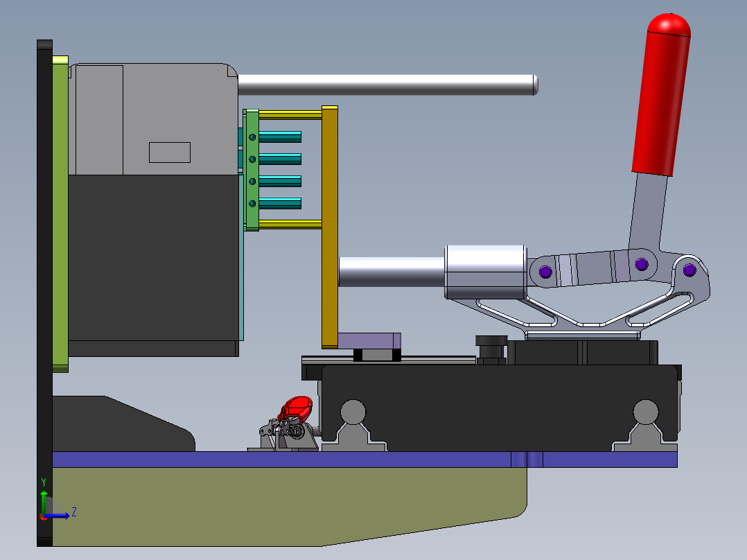This screenshot has height=560, width=747.
Task: Select the tall gold push plate
Action: pyautogui.click(x=330, y=227)
